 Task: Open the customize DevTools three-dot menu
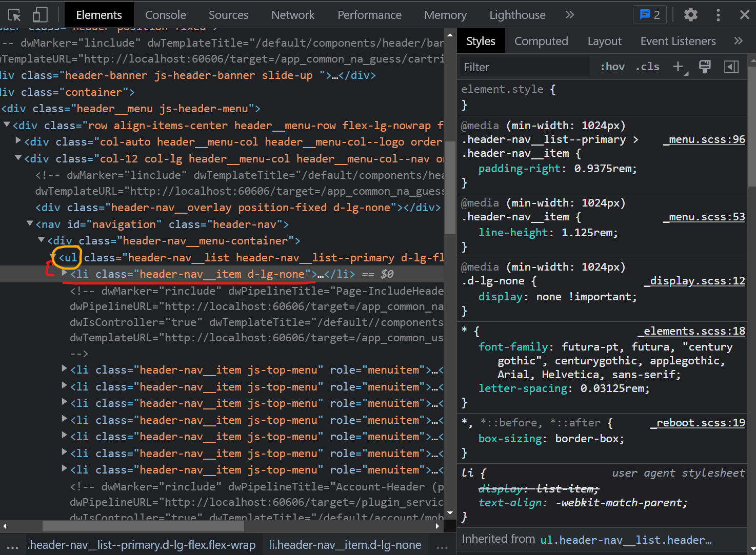point(718,15)
